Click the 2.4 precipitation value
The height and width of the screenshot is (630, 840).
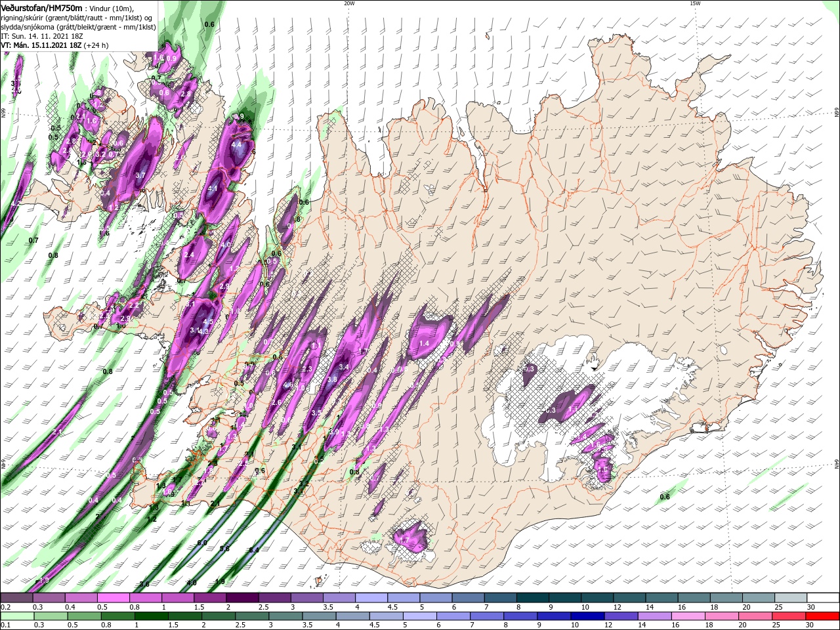pos(190,255)
